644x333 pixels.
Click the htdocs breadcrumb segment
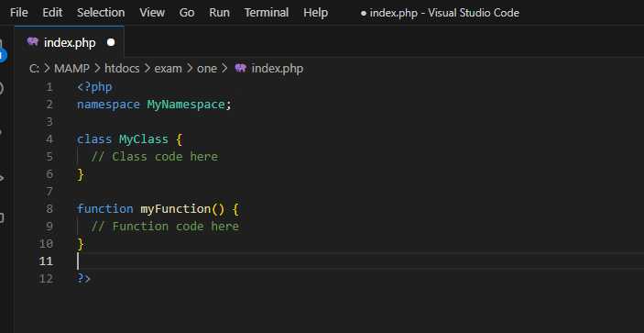122,69
